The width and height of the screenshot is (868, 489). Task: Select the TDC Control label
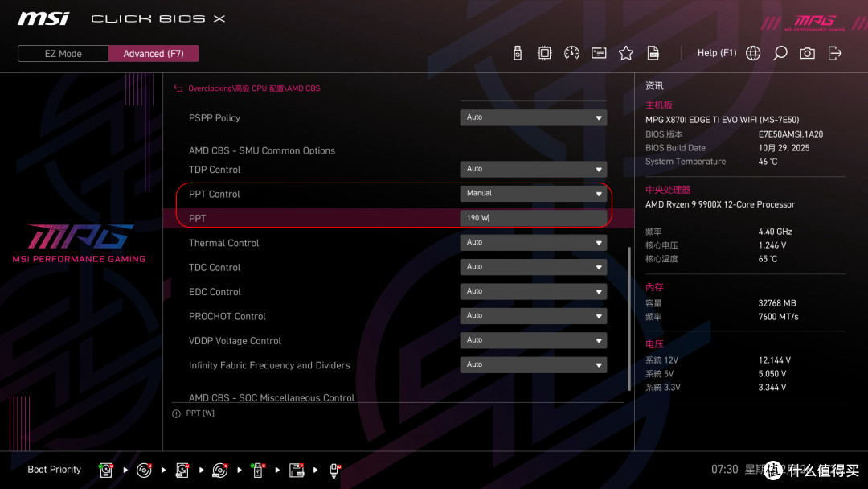[215, 268]
